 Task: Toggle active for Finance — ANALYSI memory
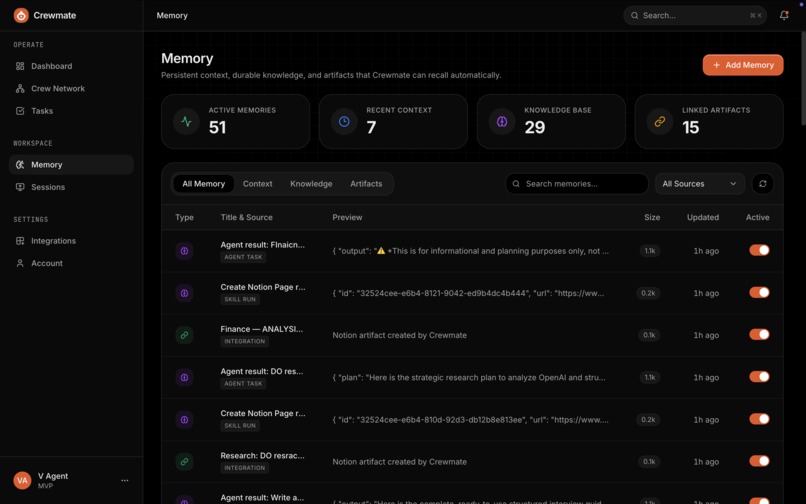tap(759, 334)
